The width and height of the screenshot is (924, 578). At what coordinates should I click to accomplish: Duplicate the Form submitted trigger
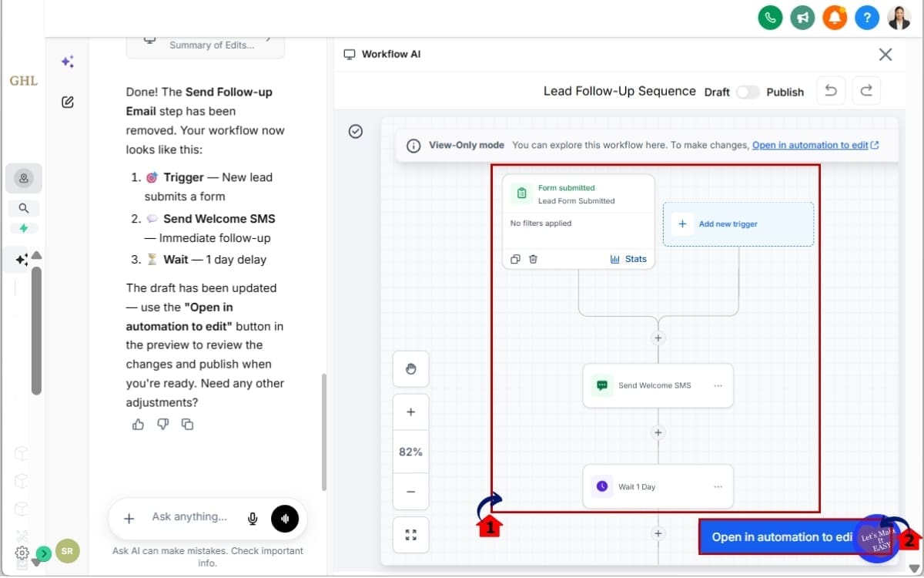tap(516, 259)
